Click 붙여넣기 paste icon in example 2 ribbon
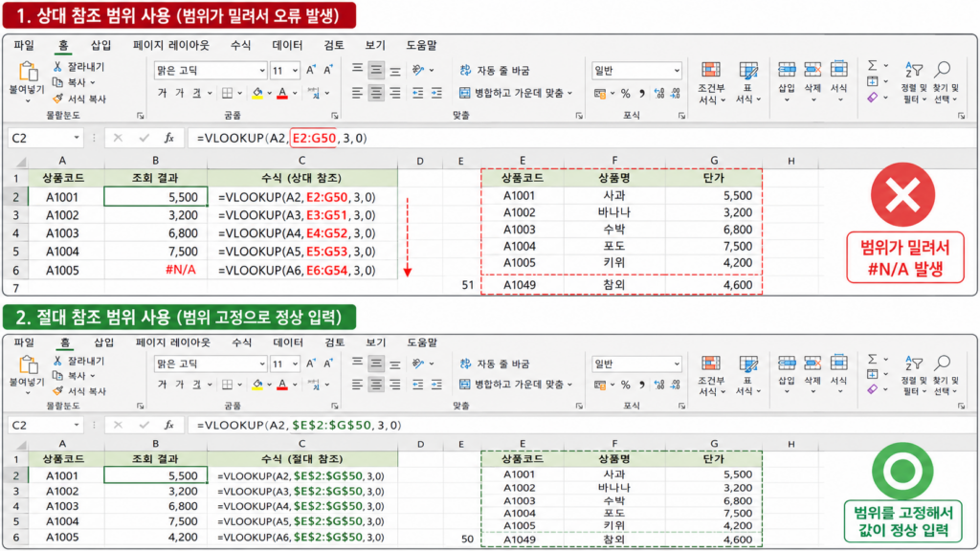Viewport: 980px width, 551px height. click(27, 364)
